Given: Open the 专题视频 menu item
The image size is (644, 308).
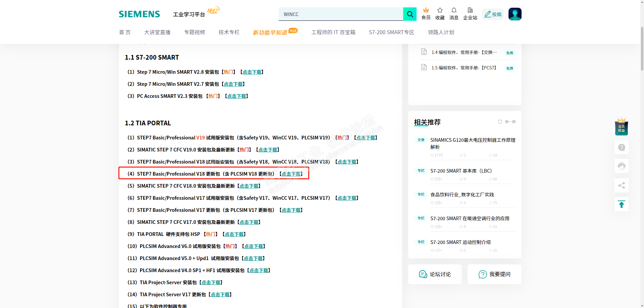Looking at the screenshot, I should pos(195,32).
